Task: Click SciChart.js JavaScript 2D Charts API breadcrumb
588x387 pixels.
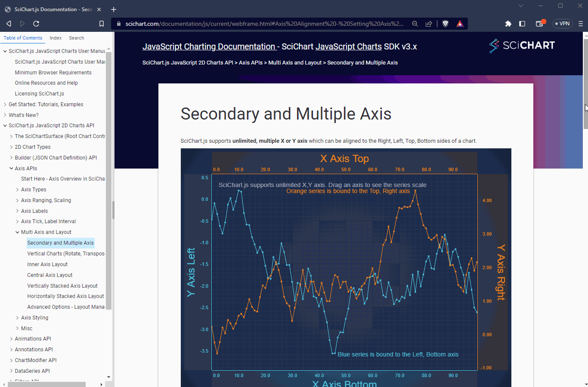Action: [x=188, y=63]
